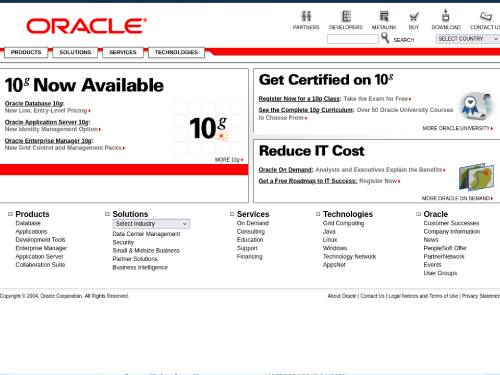Open Data Center Management under Solutions
Screen dimensions: 500x375
click(146, 234)
